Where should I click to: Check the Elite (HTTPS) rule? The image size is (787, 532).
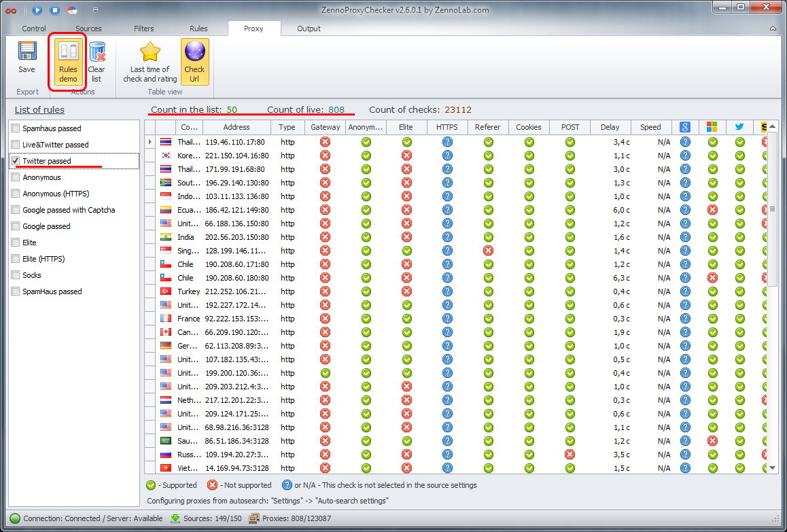(16, 259)
